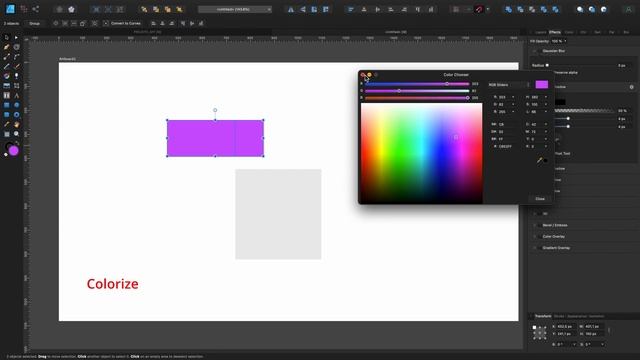Click the Subtract boolean operation icon
Screen dimensions: 640x360
[520, 9]
